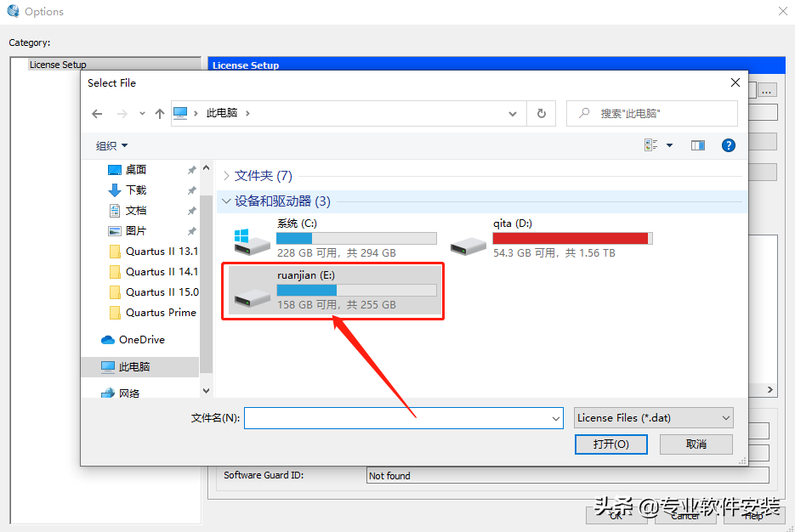The height and width of the screenshot is (532, 795).
Task: Expand the 文件夹 (7) group
Action: click(x=226, y=176)
